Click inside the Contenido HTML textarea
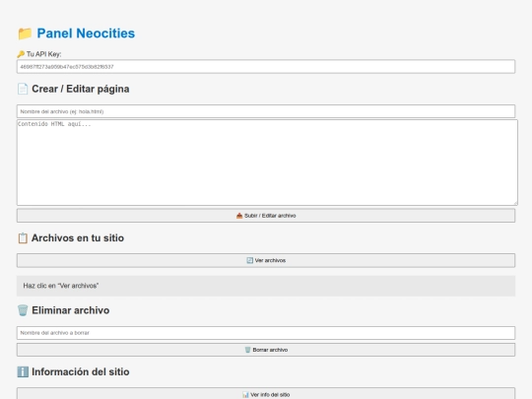 click(x=267, y=163)
